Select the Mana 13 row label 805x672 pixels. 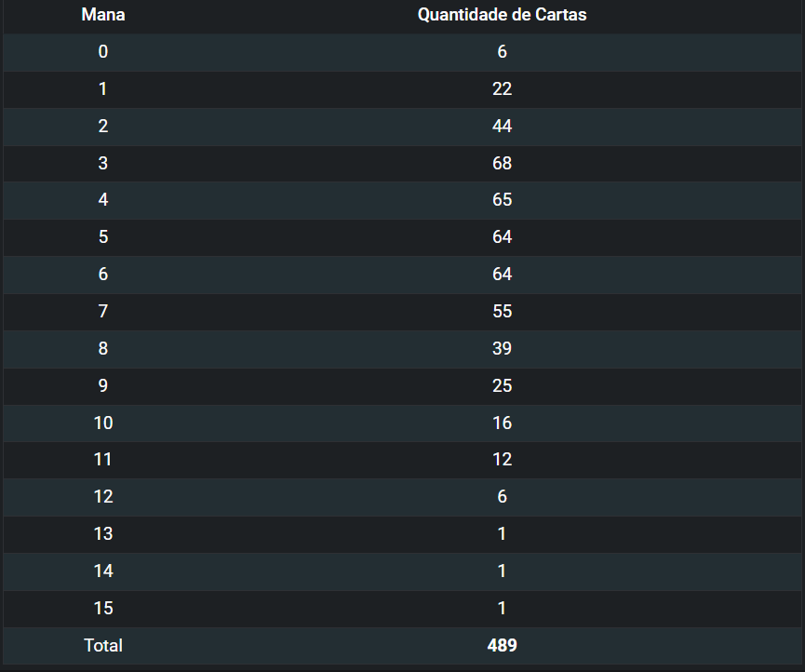102,534
